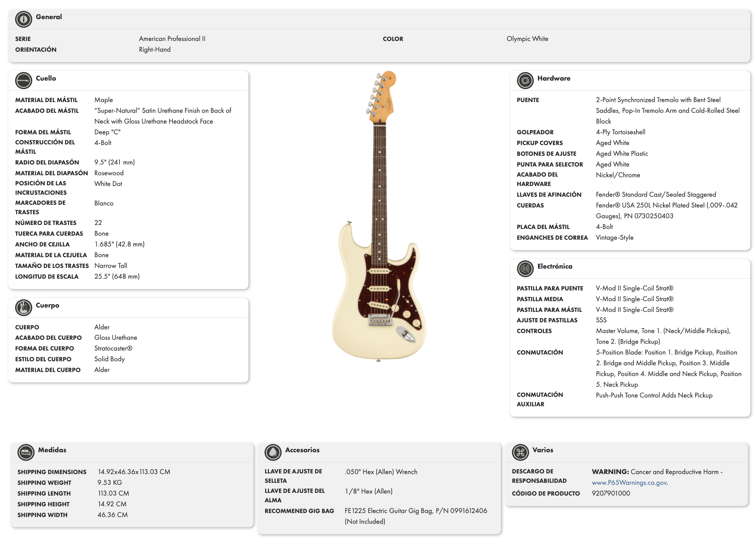Click the General section info icon
Image resolution: width=756 pixels, height=556 pixels.
pyautogui.click(x=23, y=19)
